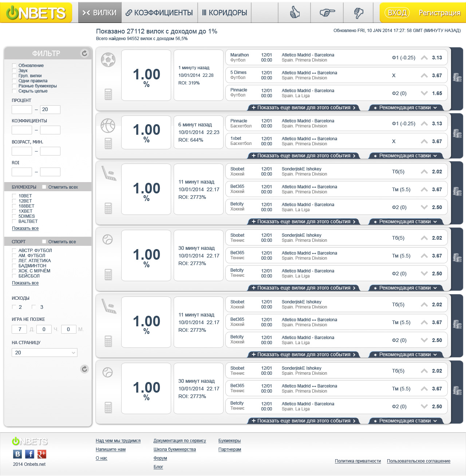Open calculator for the football Marathon card
This screenshot has height=476, width=466.
click(108, 94)
